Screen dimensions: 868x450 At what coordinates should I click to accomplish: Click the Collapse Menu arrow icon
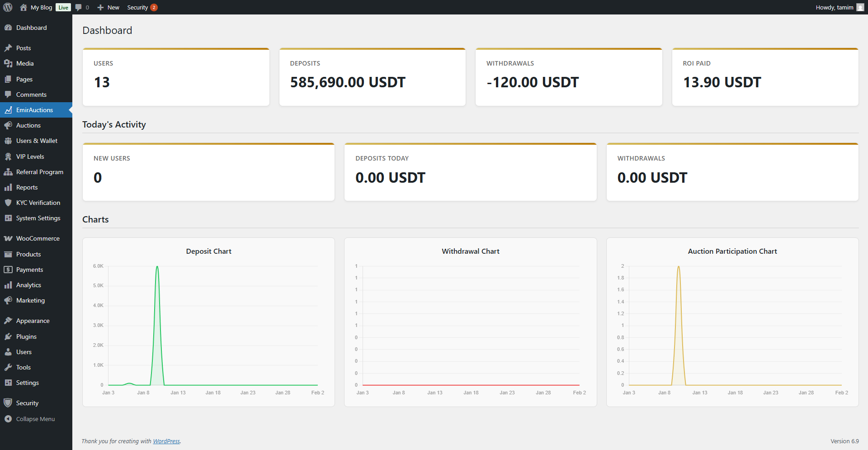8,419
